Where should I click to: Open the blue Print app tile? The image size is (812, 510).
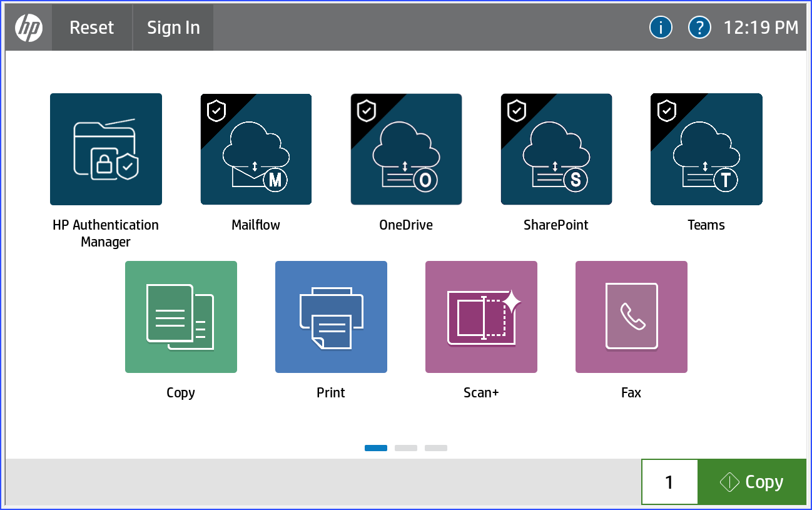(x=331, y=317)
